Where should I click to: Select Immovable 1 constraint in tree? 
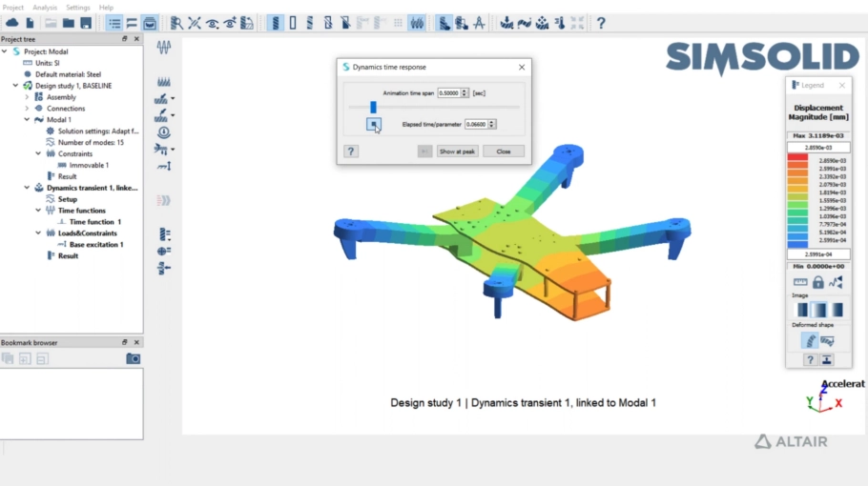pyautogui.click(x=89, y=165)
